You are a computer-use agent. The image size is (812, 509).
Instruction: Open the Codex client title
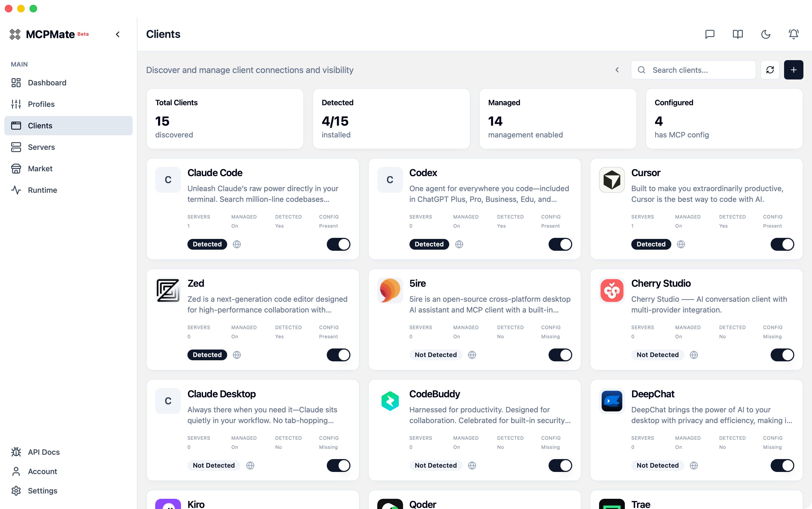pyautogui.click(x=423, y=173)
